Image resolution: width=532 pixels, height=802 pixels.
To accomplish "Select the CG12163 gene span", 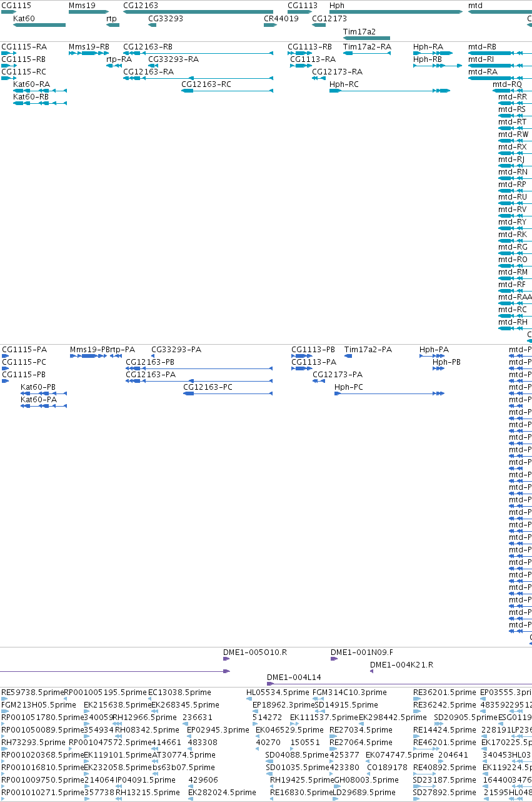I will tap(198, 12).
